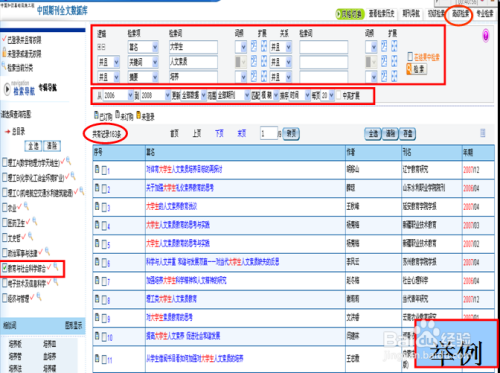Click the magnifier icon next to 农业
The height and width of the screenshot is (373, 500).
tap(26, 207)
